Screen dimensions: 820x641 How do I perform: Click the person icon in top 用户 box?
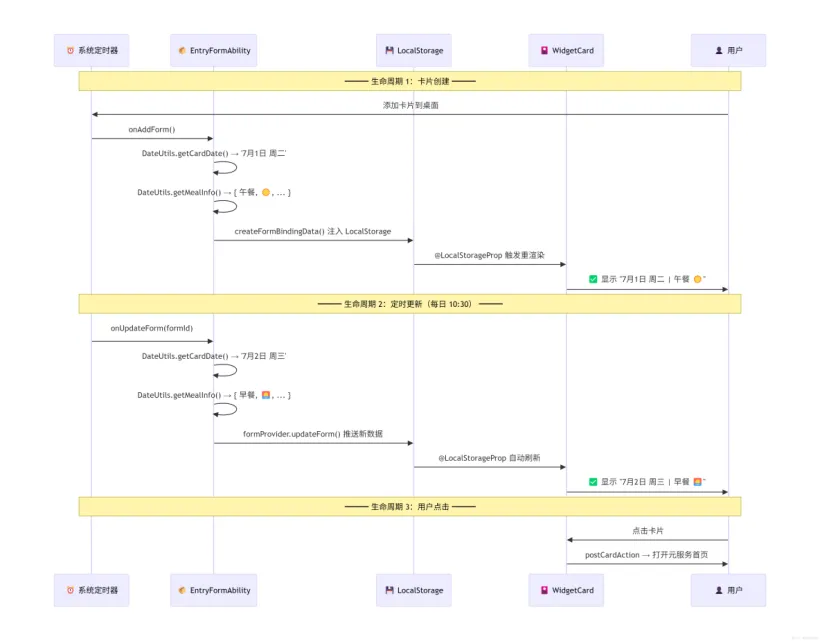coord(719,50)
